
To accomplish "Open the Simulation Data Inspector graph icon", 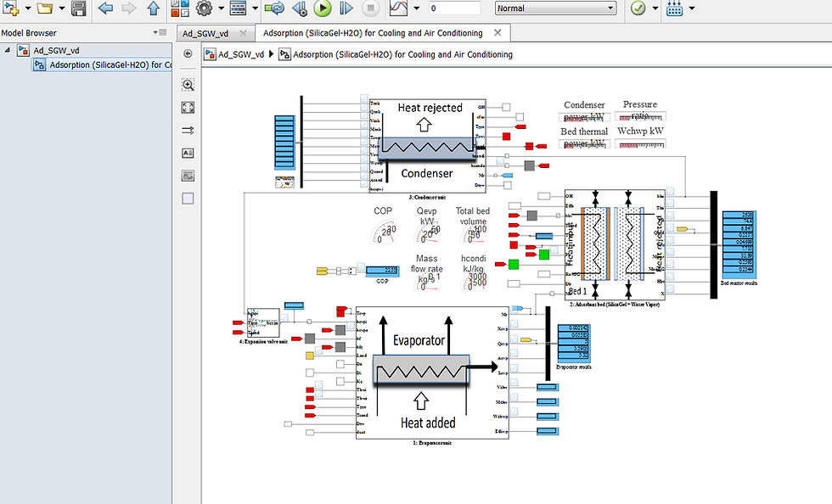I will [398, 8].
